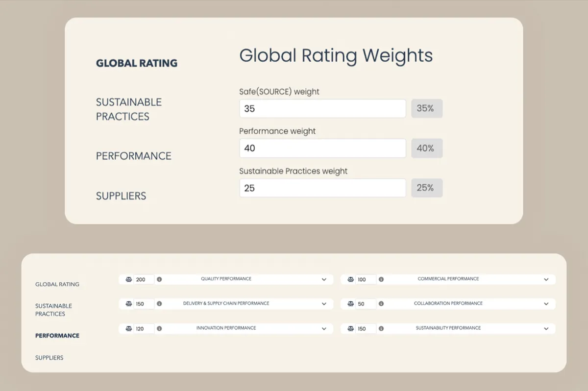
Task: Open Sustainable Practices in the top sidebar
Action: coord(129,109)
